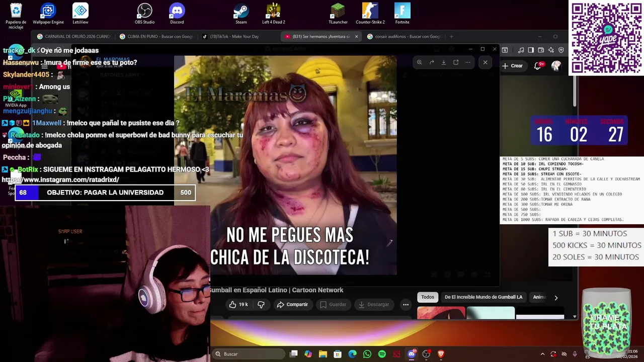Expand hidden system tray icons chevron
644x362 pixels.
[542, 354]
